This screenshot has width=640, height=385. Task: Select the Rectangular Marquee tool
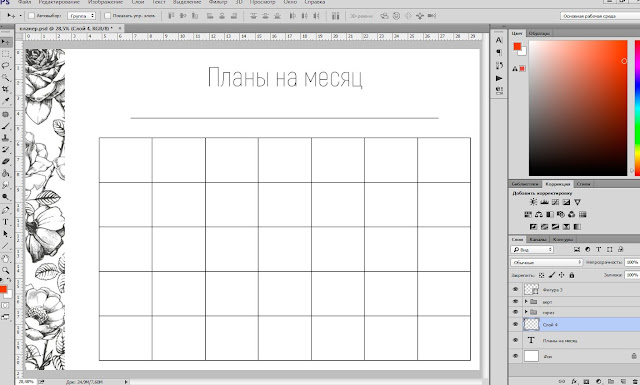click(6, 54)
